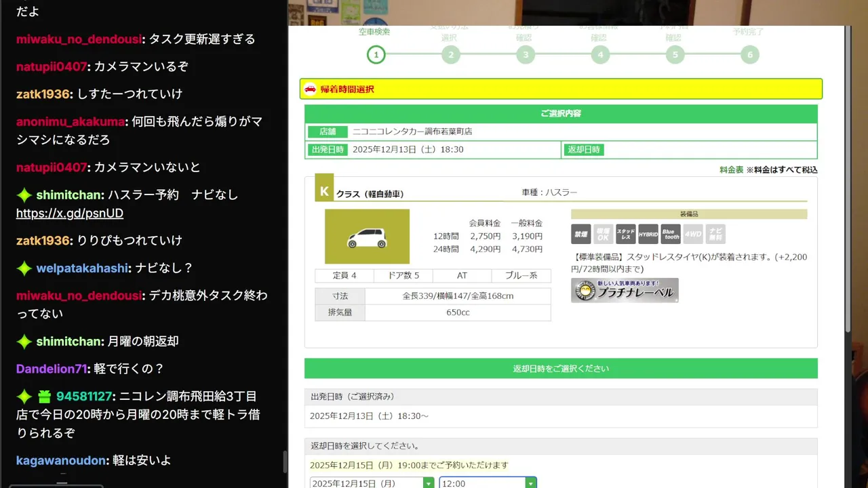Click the 出発日時 label in selection table
This screenshot has height=488, width=868.
328,149
